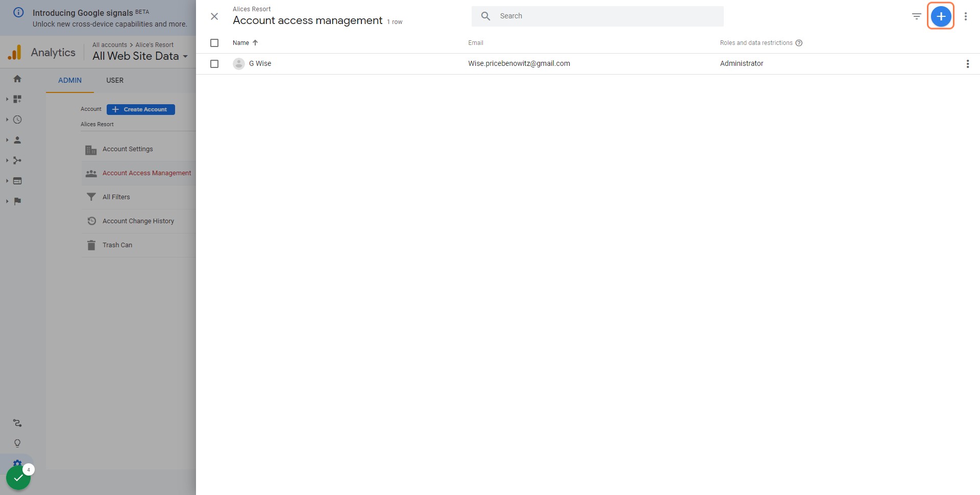Image resolution: width=980 pixels, height=495 pixels.
Task: Expand the Realtime section arrow in sidebar
Action: click(x=7, y=120)
